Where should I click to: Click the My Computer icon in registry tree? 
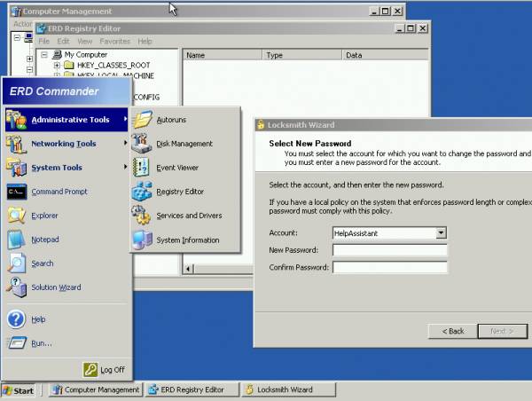58,54
